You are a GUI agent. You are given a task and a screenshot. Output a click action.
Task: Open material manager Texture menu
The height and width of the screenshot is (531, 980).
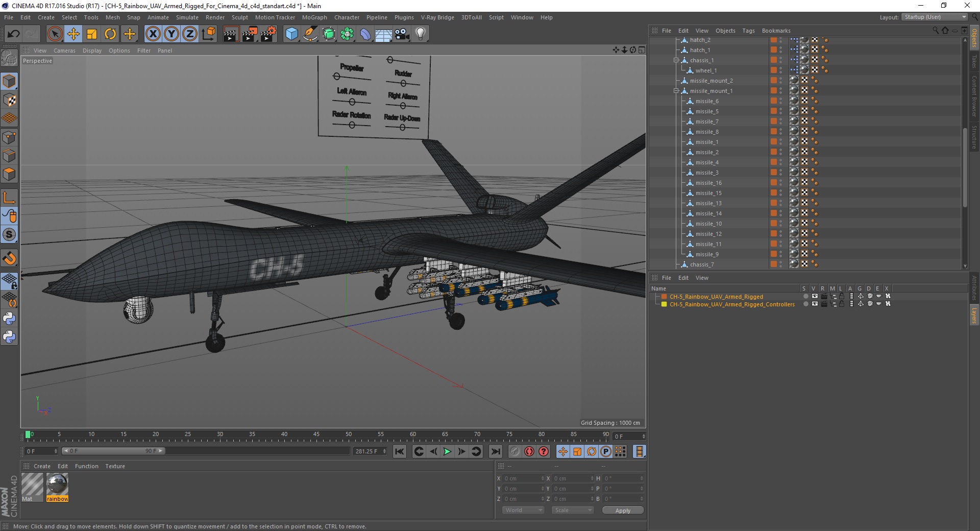[x=115, y=466]
